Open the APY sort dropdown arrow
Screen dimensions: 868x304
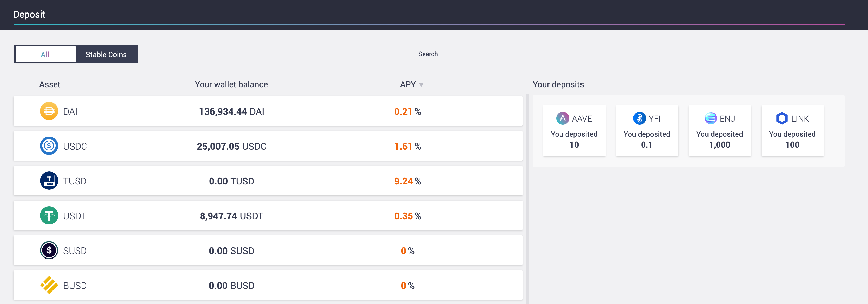(x=421, y=85)
